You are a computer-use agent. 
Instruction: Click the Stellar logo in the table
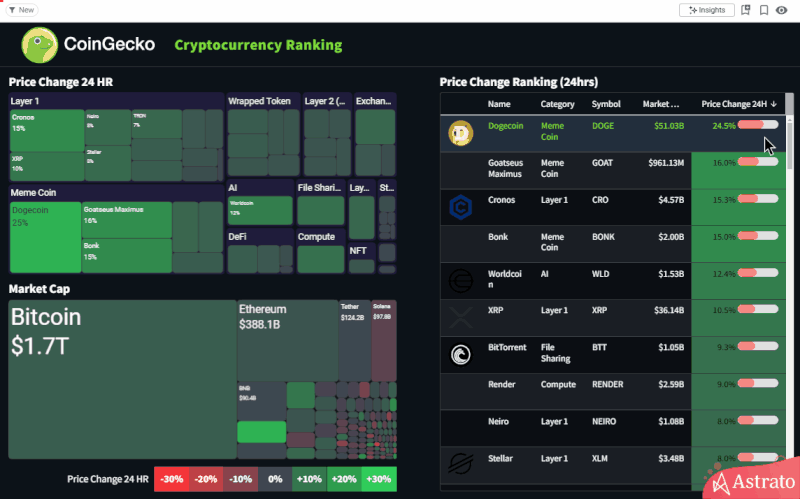click(x=460, y=464)
